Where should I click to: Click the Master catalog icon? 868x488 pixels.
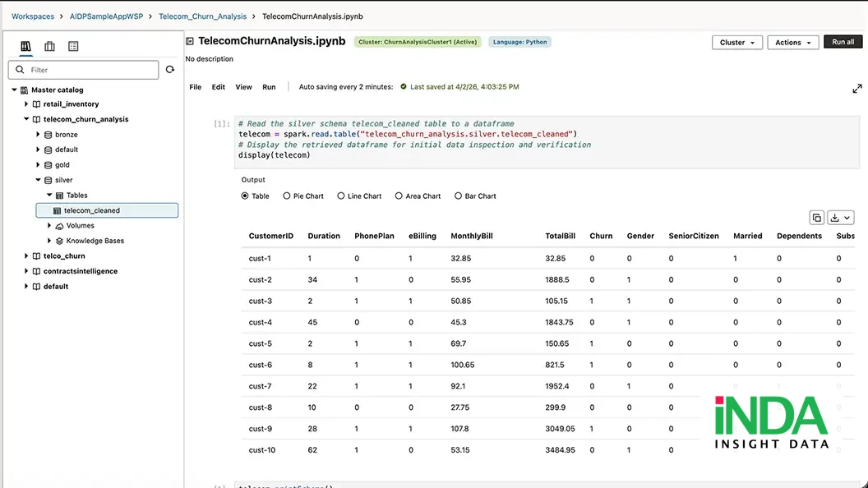(x=25, y=90)
